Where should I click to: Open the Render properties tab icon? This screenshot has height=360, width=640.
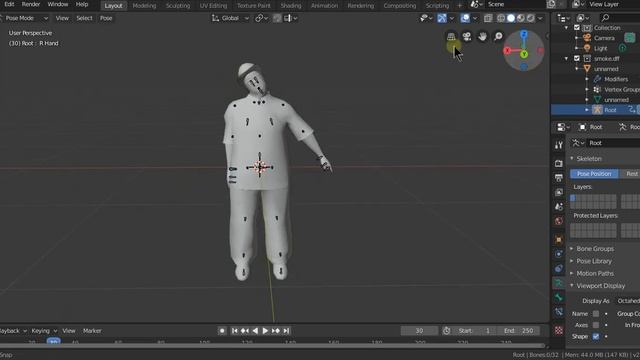click(559, 163)
